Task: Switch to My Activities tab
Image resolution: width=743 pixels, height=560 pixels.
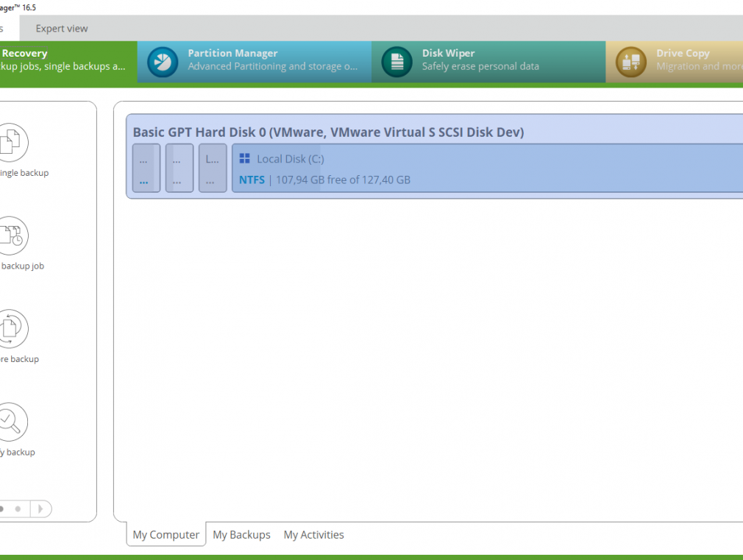Action: coord(313,534)
